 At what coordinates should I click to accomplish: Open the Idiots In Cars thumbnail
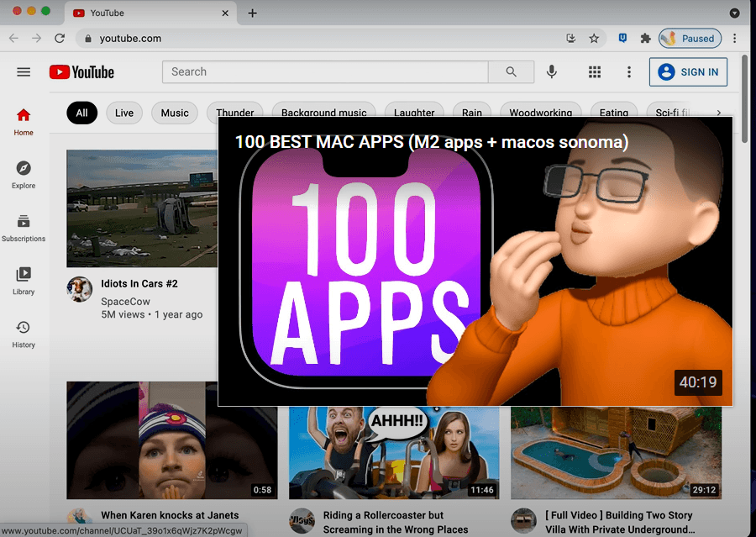pyautogui.click(x=142, y=208)
